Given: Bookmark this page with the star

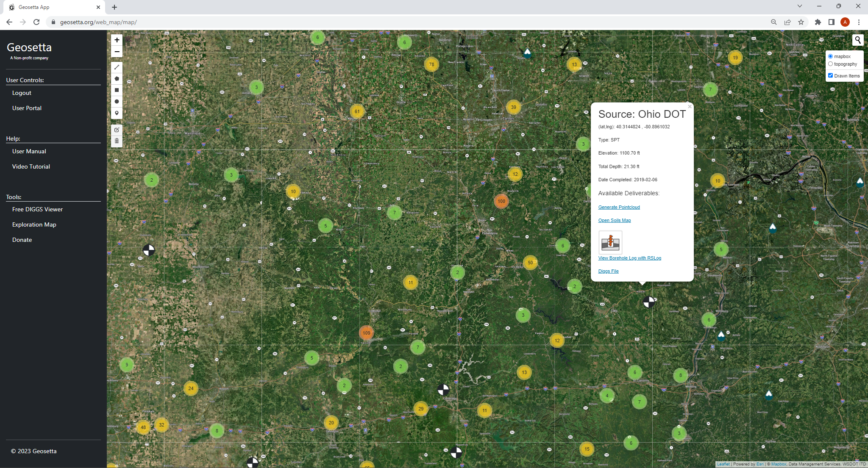Looking at the screenshot, I should pyautogui.click(x=801, y=22).
